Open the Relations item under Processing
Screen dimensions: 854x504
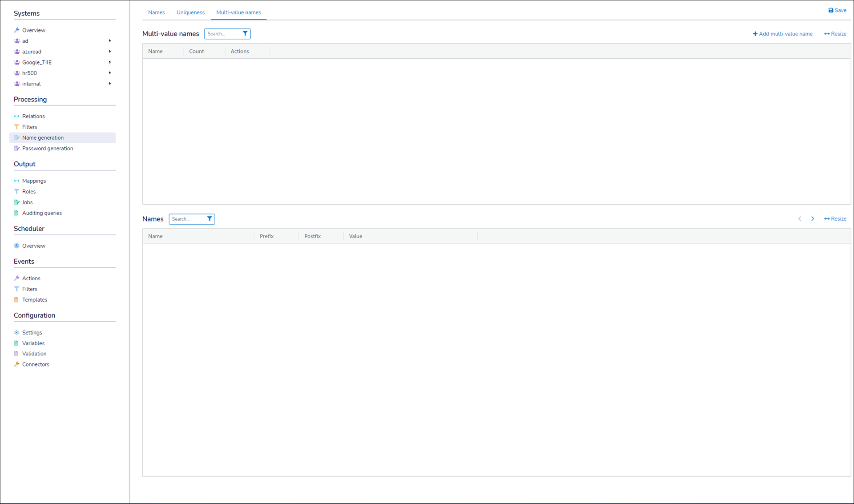(33, 116)
